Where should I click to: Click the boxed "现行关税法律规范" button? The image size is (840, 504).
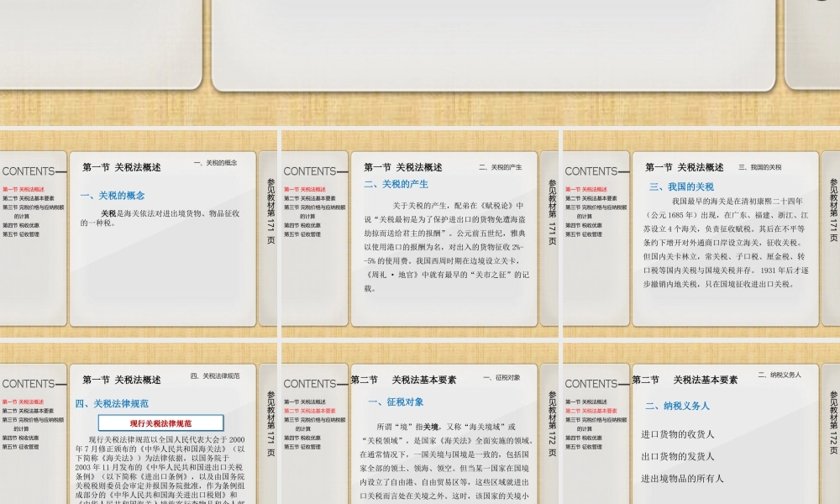[161, 422]
